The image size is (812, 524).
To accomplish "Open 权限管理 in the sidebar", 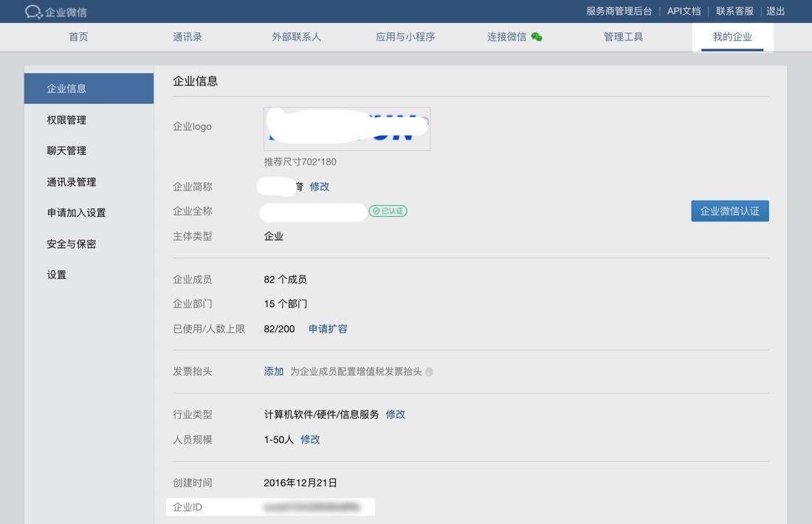I will coord(66,120).
